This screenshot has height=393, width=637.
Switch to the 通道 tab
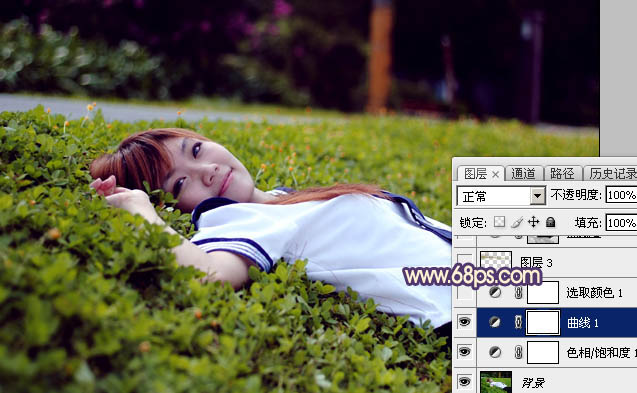(523, 174)
